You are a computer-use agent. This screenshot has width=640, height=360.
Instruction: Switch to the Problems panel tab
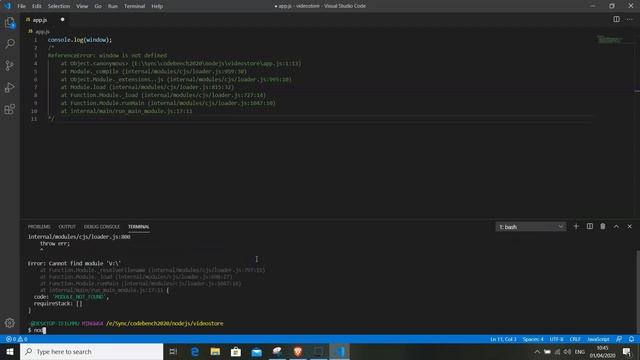click(39, 227)
